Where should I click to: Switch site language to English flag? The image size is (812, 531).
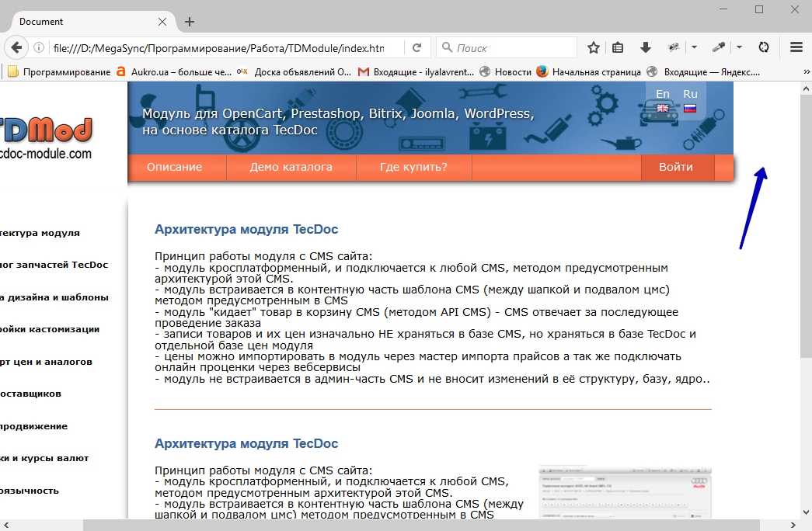pyautogui.click(x=663, y=108)
